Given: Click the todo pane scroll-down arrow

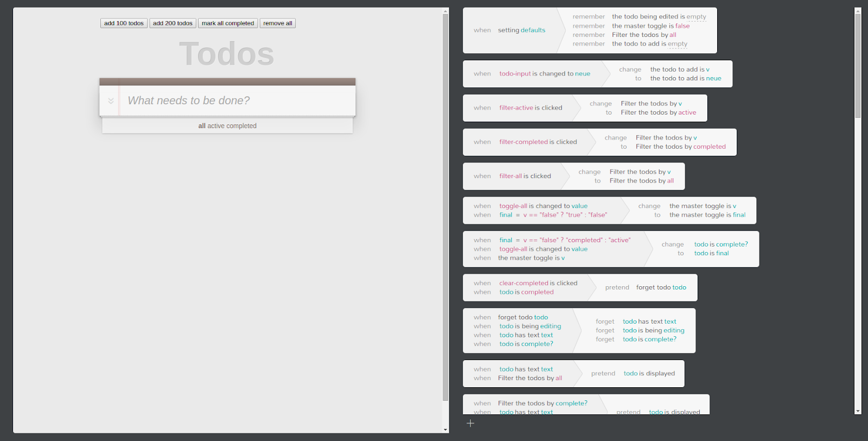Looking at the screenshot, I should coord(445,430).
